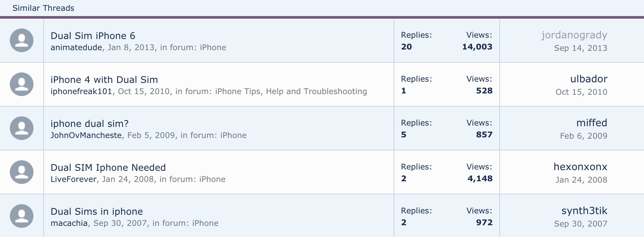Click the last poster ulbador
The width and height of the screenshot is (644, 237).
click(589, 79)
